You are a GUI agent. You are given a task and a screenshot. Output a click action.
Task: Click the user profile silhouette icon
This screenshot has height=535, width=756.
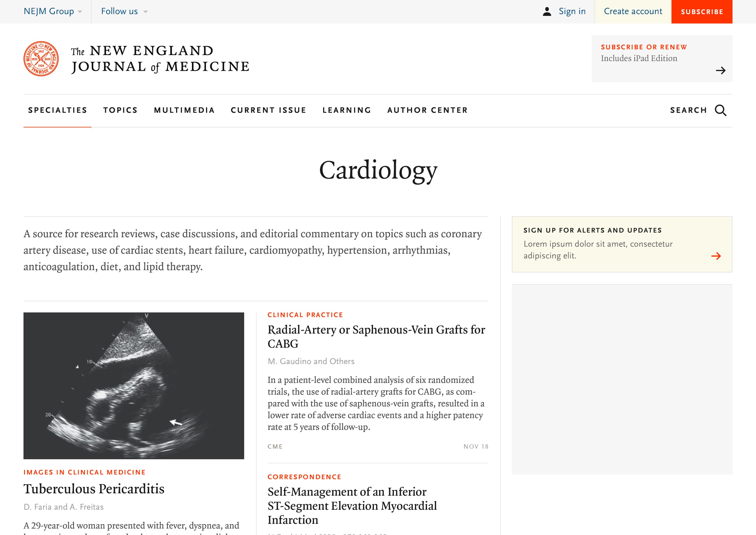click(547, 11)
